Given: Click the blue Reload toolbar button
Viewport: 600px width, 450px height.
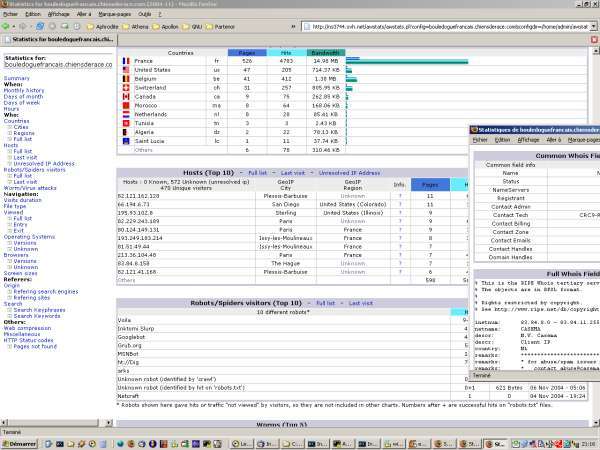Looking at the screenshot, I should click(x=40, y=26).
